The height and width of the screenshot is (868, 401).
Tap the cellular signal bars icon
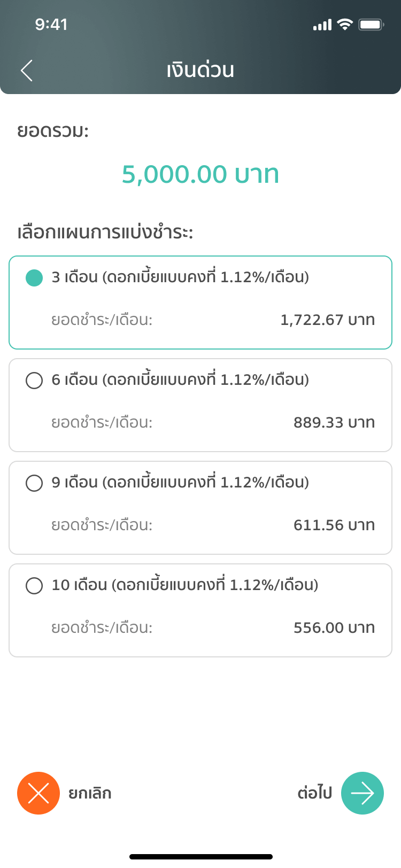[x=322, y=25]
